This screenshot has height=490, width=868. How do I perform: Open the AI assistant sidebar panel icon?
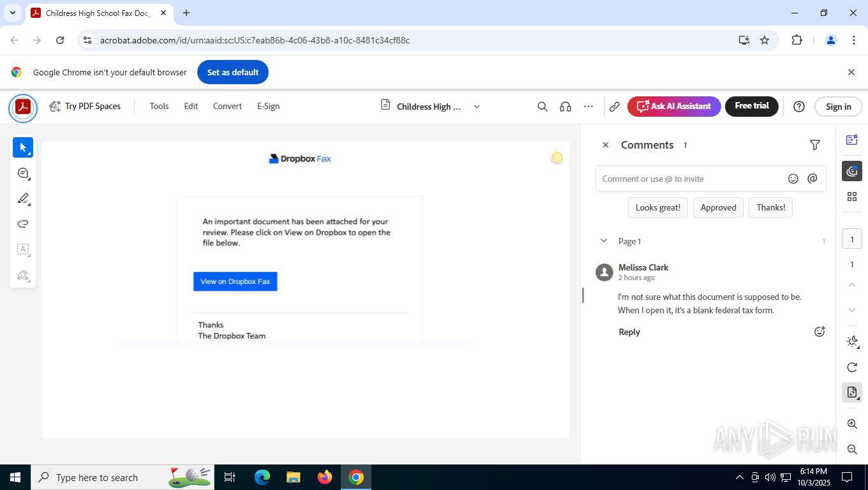tap(852, 140)
